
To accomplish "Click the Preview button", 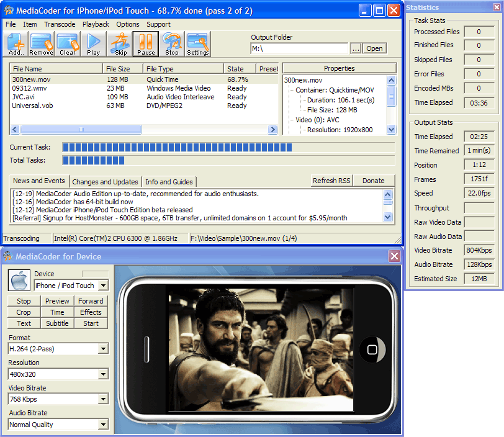I will click(57, 301).
